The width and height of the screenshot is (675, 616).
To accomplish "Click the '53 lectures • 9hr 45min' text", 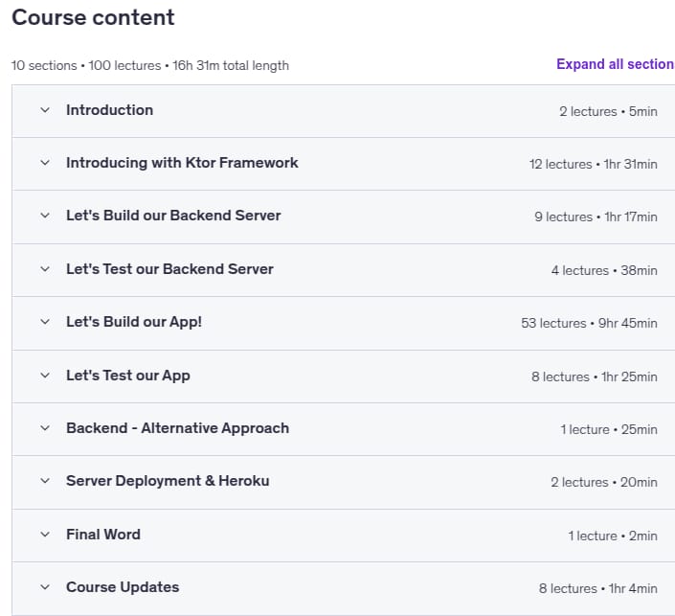I will 589,323.
